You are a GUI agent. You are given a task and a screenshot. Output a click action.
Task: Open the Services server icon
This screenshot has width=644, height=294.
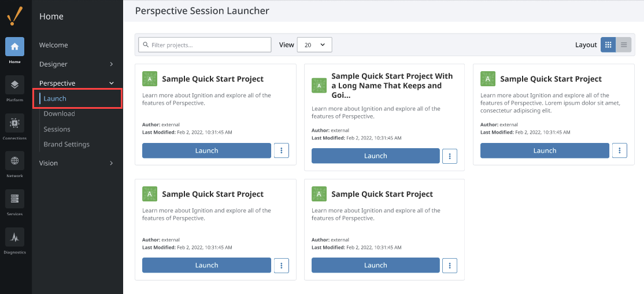pos(15,199)
